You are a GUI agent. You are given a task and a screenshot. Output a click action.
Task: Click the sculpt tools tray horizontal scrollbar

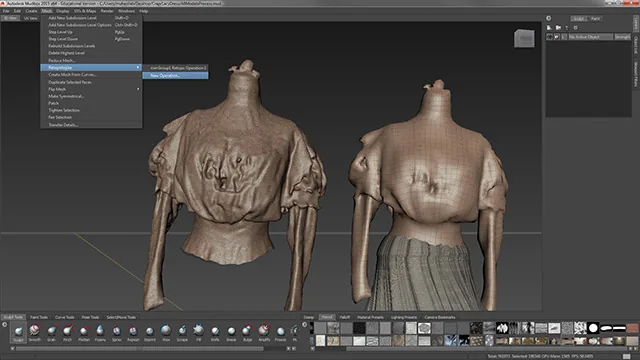point(140,349)
